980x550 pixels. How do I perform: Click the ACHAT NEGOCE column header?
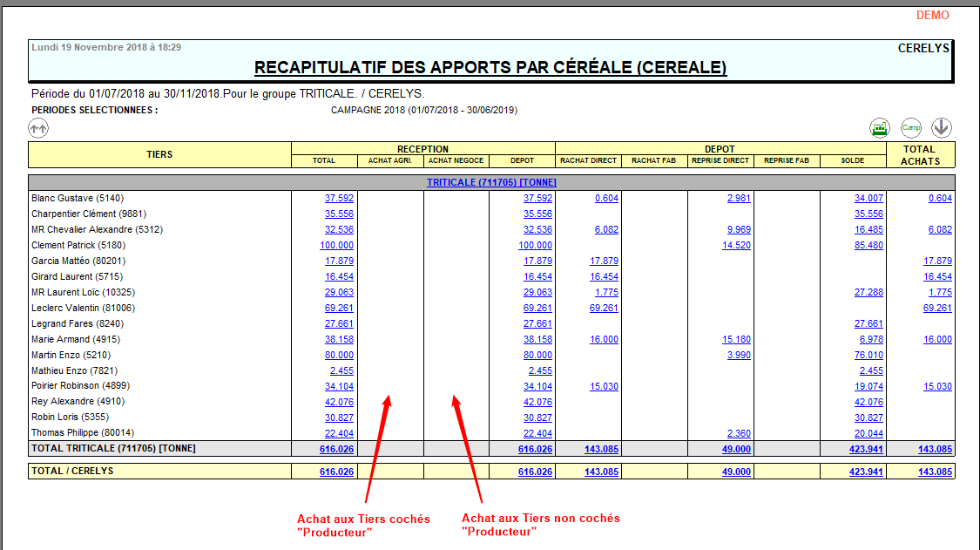[x=456, y=160]
